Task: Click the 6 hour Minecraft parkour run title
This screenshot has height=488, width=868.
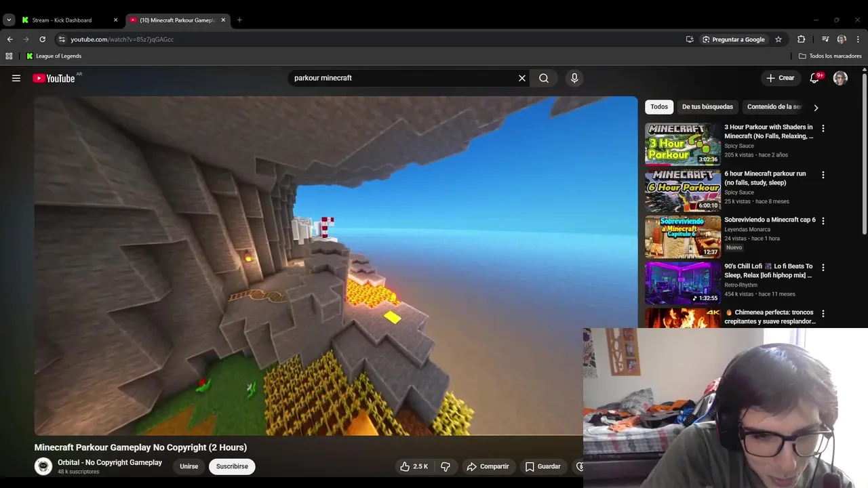Action: pos(765,178)
